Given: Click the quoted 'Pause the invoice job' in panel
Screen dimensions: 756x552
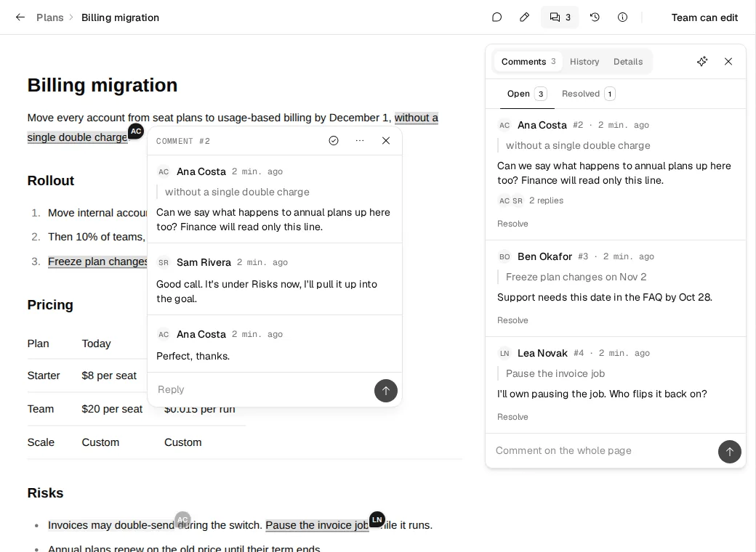Looking at the screenshot, I should (x=555, y=373).
